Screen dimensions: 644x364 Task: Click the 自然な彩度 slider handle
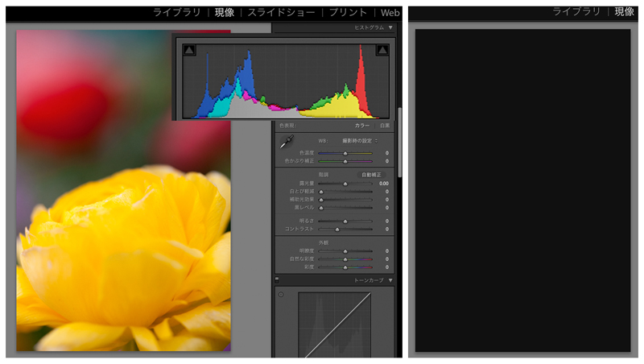pyautogui.click(x=345, y=259)
